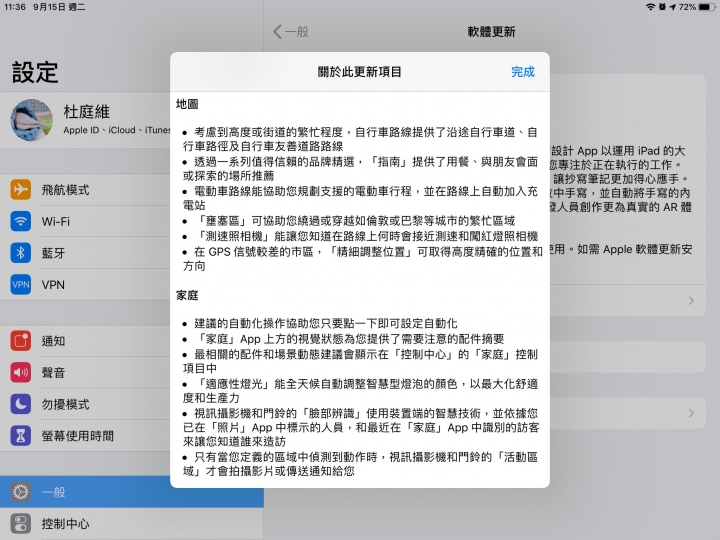
Task: Open the 控制中心 icon
Action: [x=21, y=523]
